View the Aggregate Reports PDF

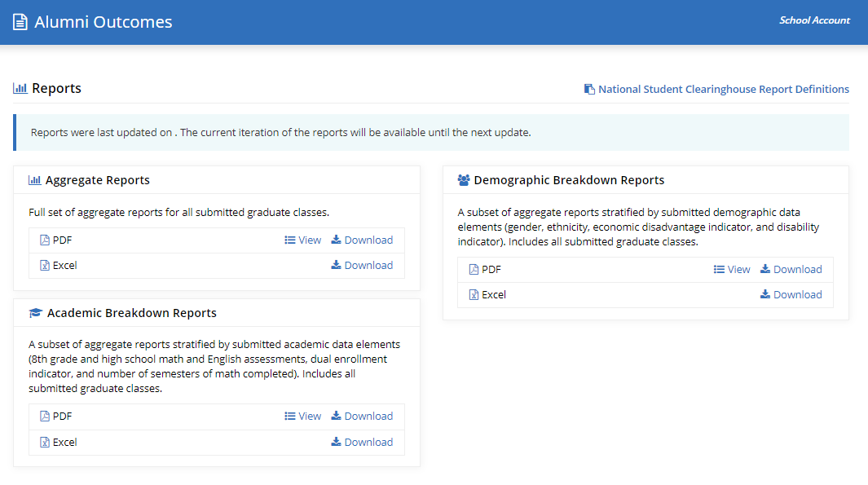[x=303, y=240]
